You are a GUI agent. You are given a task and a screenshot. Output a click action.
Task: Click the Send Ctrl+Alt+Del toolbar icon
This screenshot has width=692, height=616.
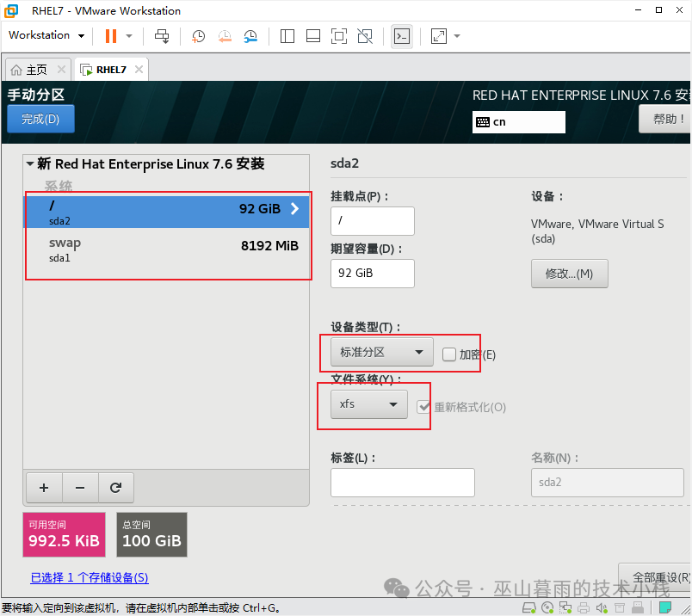pyautogui.click(x=162, y=36)
